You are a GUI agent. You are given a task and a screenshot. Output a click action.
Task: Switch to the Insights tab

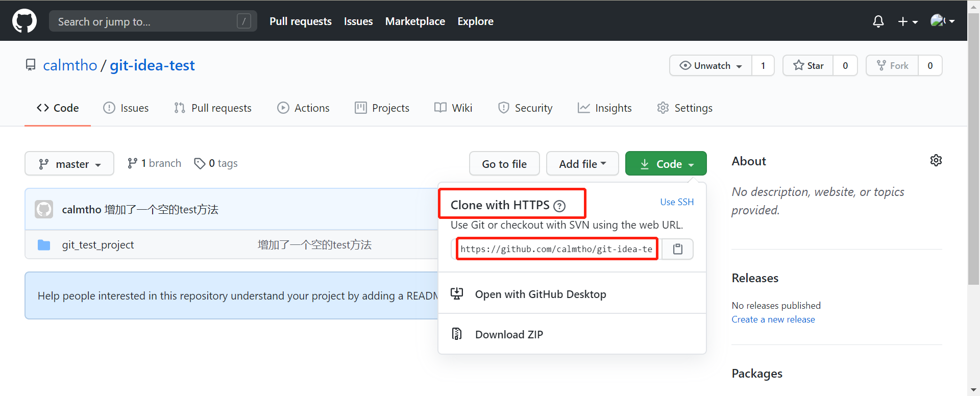click(x=605, y=108)
